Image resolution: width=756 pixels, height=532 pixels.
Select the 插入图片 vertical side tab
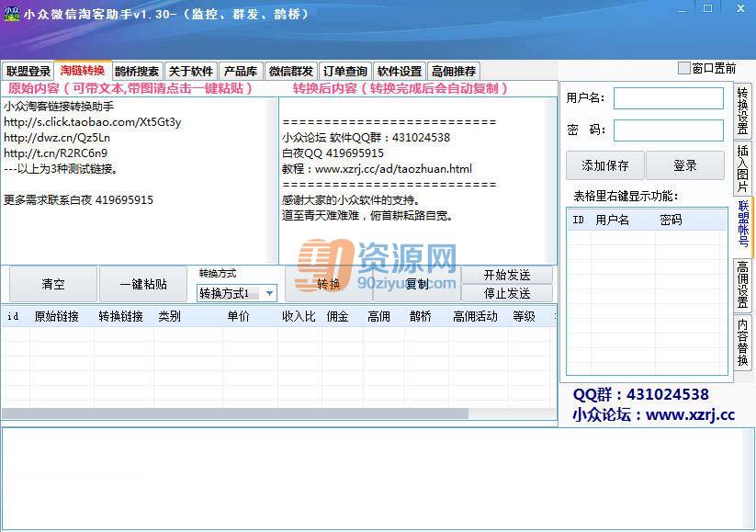pos(742,168)
